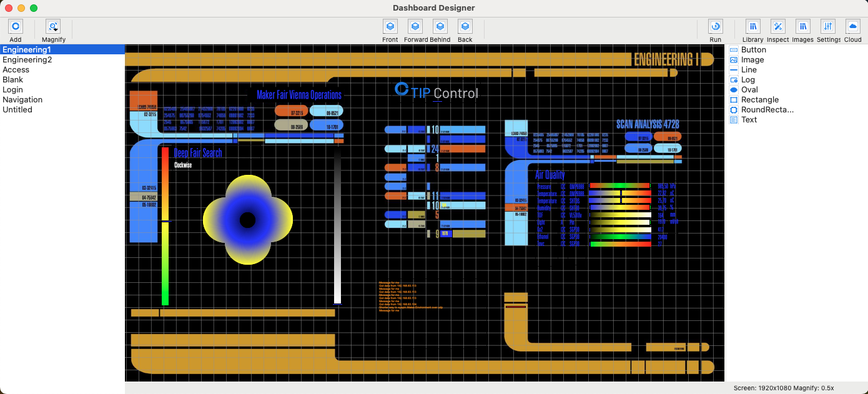Open the Library panel
This screenshot has height=394, width=868.
(753, 27)
